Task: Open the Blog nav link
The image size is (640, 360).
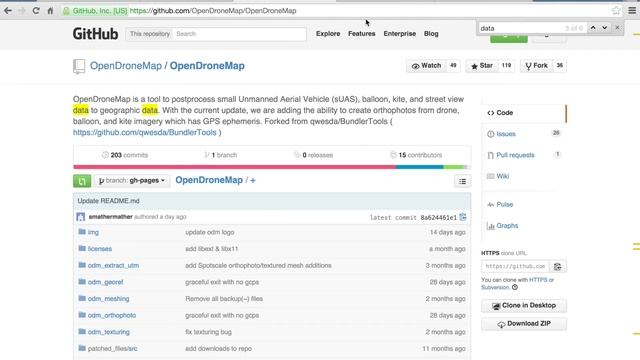Action: click(x=431, y=34)
